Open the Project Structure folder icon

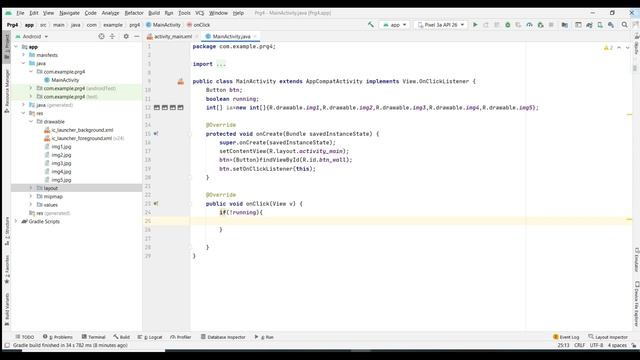click(564, 25)
